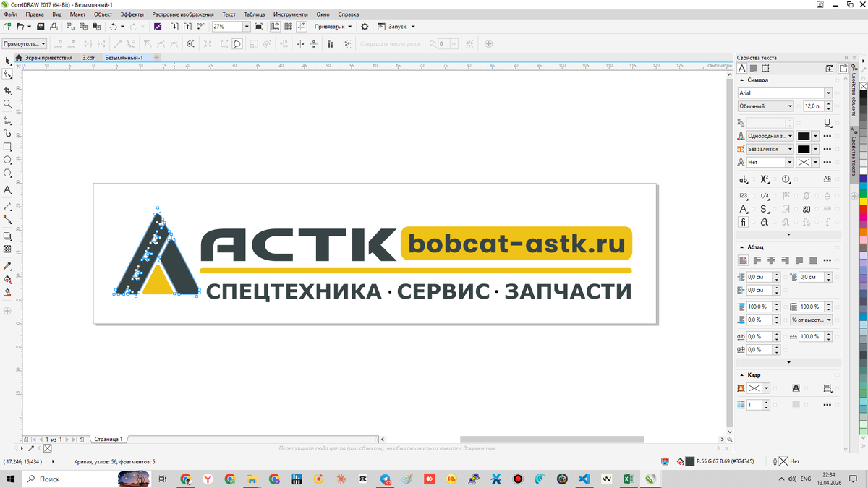Open the Обычный font style dropdown
This screenshot has height=488, width=868.
(x=790, y=106)
